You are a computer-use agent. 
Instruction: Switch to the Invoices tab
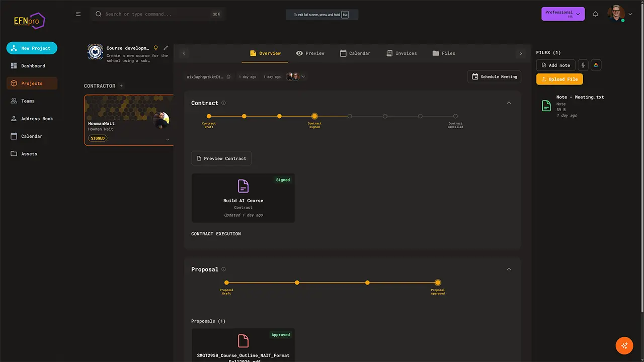click(x=401, y=53)
